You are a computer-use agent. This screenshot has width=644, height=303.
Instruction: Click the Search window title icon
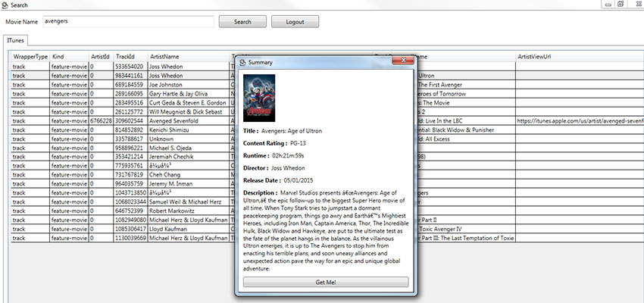point(5,5)
